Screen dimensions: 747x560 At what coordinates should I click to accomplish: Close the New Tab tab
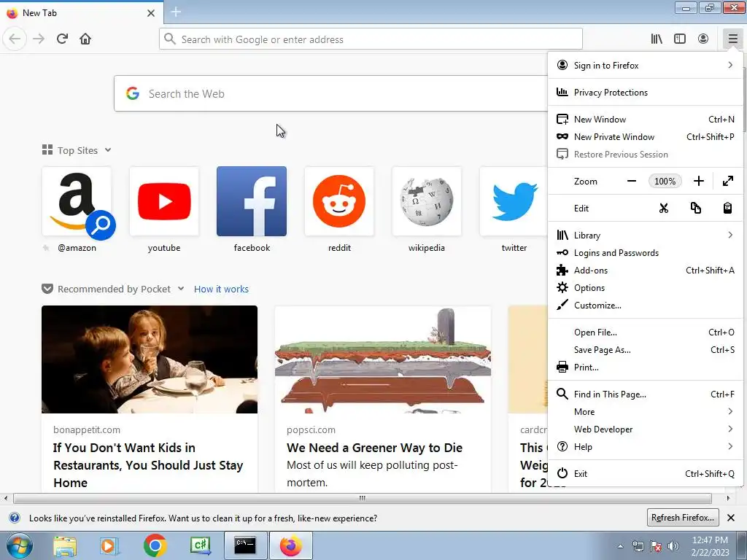[151, 13]
